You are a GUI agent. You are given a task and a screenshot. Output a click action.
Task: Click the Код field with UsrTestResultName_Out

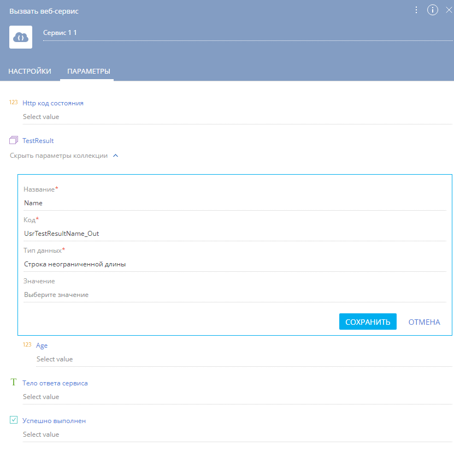point(235,234)
